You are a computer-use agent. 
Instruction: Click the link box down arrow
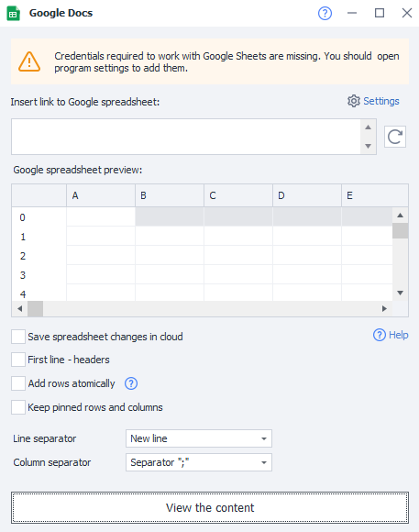click(368, 146)
